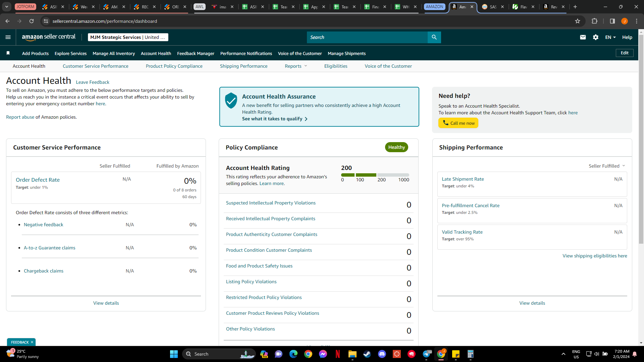Open Add Products in the top menu
The height and width of the screenshot is (362, 644).
35,53
